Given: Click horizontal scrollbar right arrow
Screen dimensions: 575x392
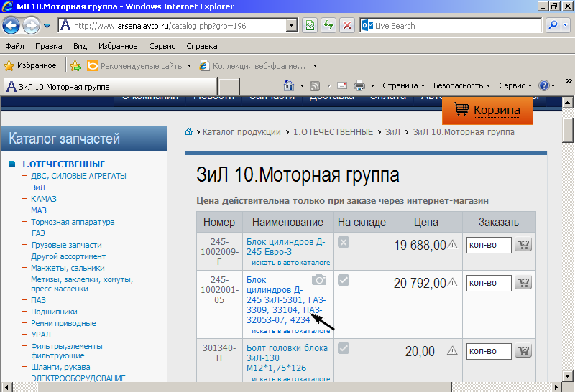Looking at the screenshot, I should point(556,387).
